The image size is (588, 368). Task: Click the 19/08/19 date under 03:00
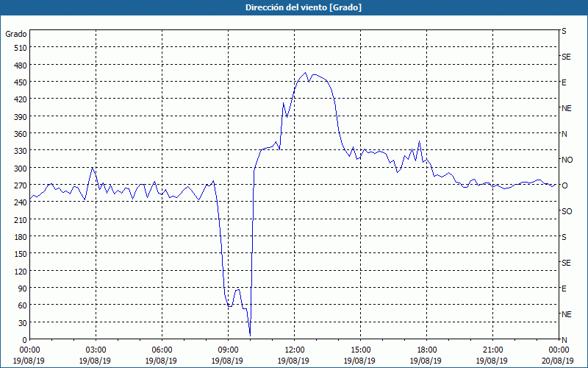96,361
